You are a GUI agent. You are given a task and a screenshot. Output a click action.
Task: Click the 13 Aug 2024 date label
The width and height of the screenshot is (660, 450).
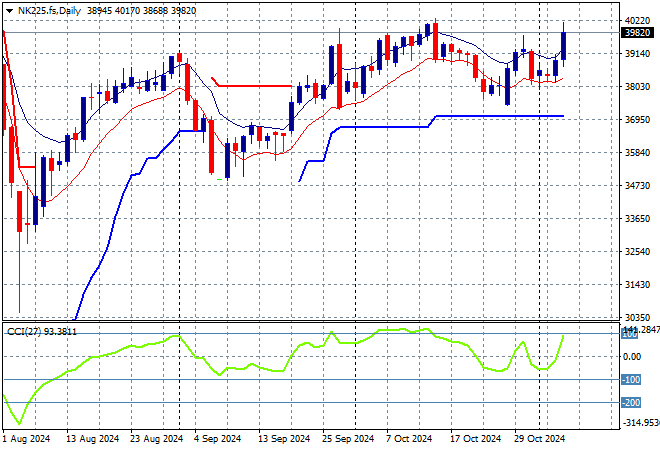(93, 439)
